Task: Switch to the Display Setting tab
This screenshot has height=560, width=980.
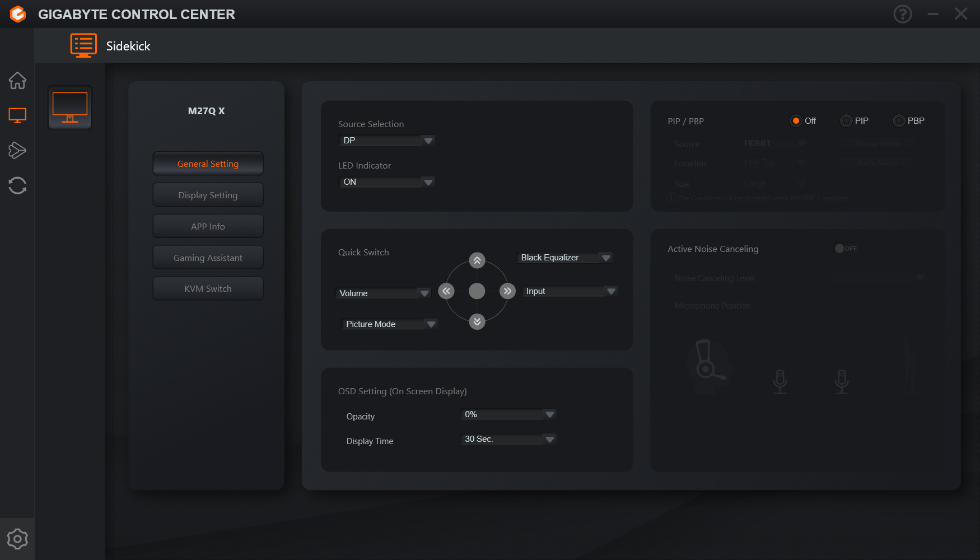Action: [208, 195]
